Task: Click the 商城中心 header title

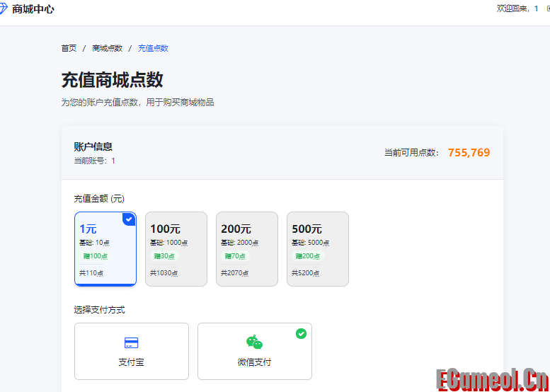Action: 33,9
